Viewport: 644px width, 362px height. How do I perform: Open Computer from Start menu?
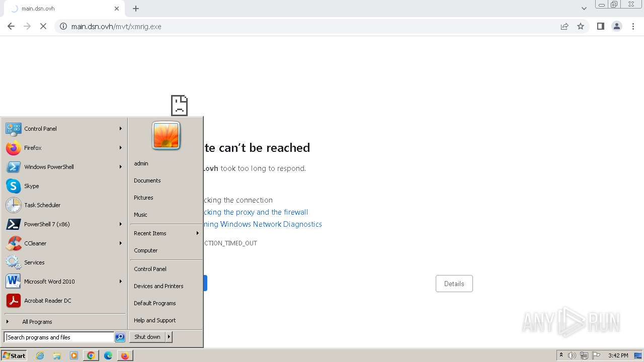(x=166, y=250)
